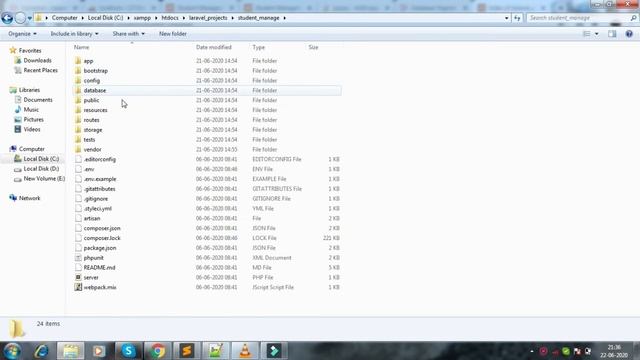Sort by the Date modified column
This screenshot has width=640, height=360.
213,47
